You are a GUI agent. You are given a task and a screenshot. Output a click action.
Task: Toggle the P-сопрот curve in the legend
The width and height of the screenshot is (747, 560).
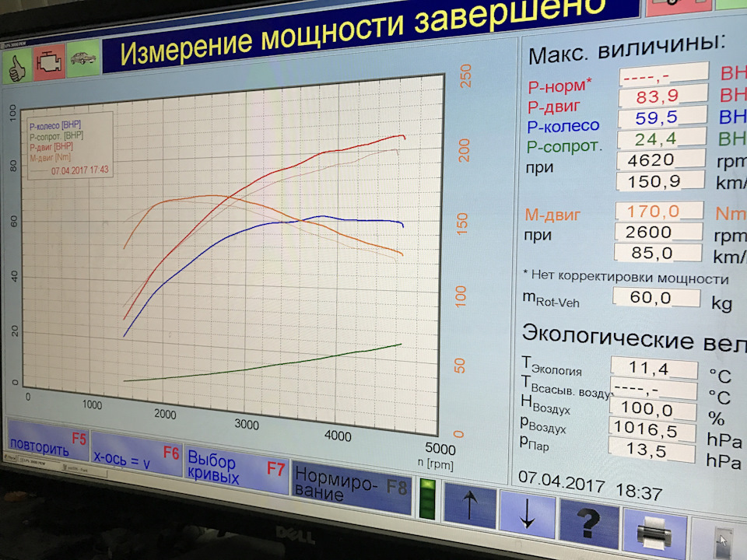tap(56, 136)
